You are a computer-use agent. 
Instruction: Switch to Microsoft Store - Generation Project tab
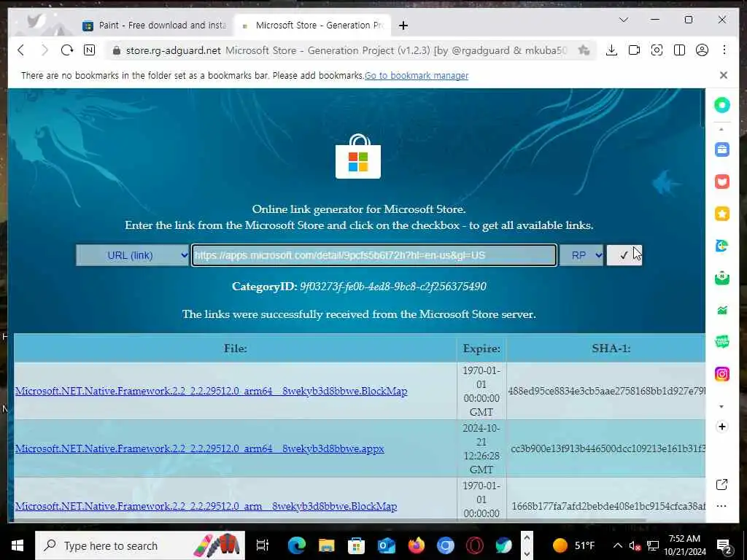(x=313, y=26)
